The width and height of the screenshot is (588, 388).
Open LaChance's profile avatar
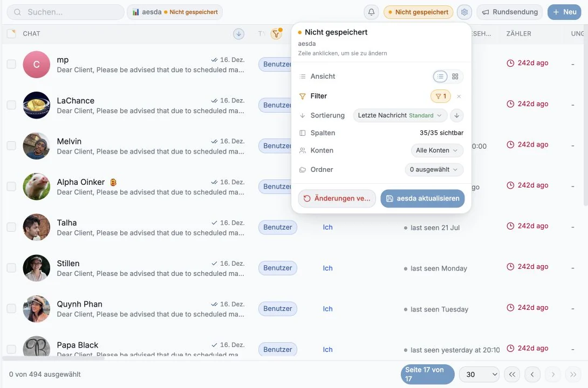36,105
